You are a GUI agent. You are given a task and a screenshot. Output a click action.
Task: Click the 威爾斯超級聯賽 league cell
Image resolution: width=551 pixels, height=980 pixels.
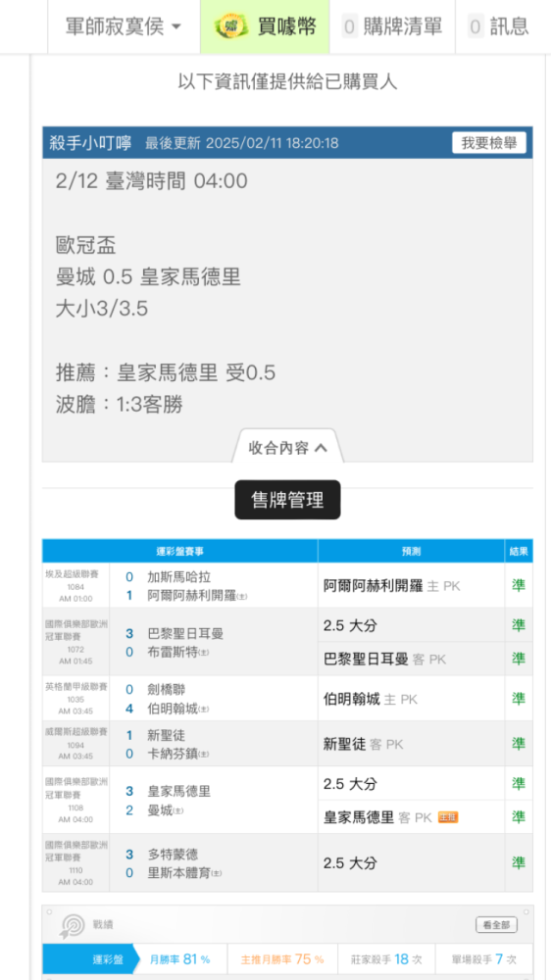pyautogui.click(x=75, y=743)
